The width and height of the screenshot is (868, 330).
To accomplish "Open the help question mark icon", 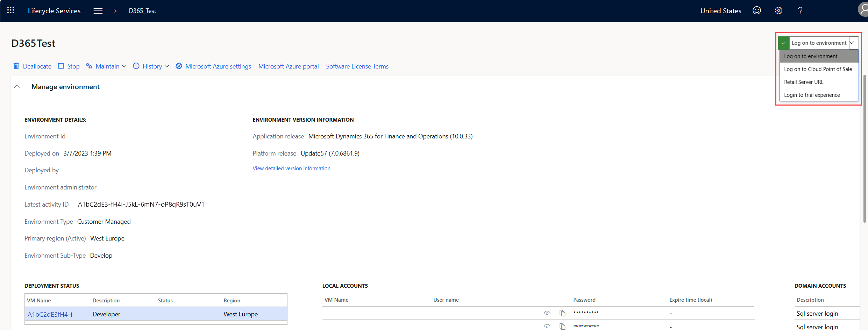I will (800, 10).
